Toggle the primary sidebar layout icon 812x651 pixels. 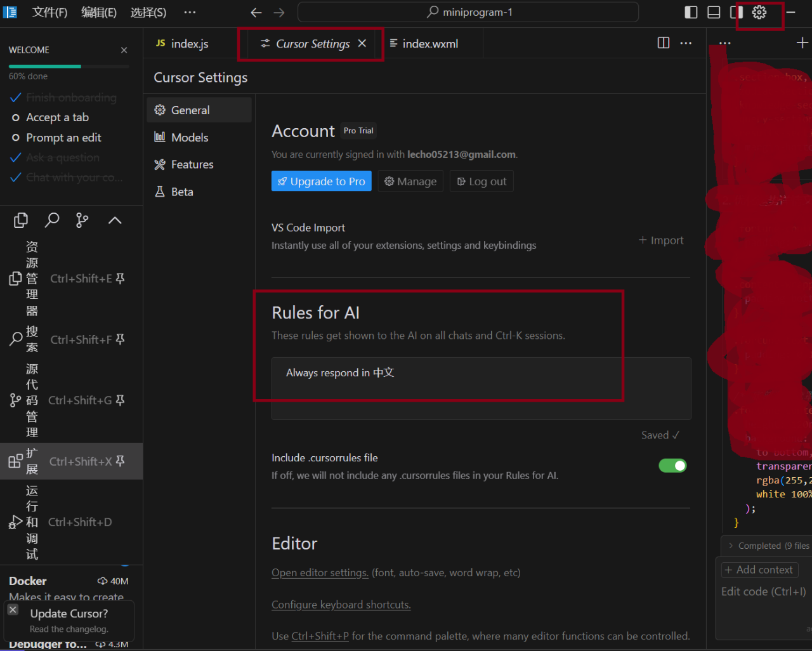[691, 13]
